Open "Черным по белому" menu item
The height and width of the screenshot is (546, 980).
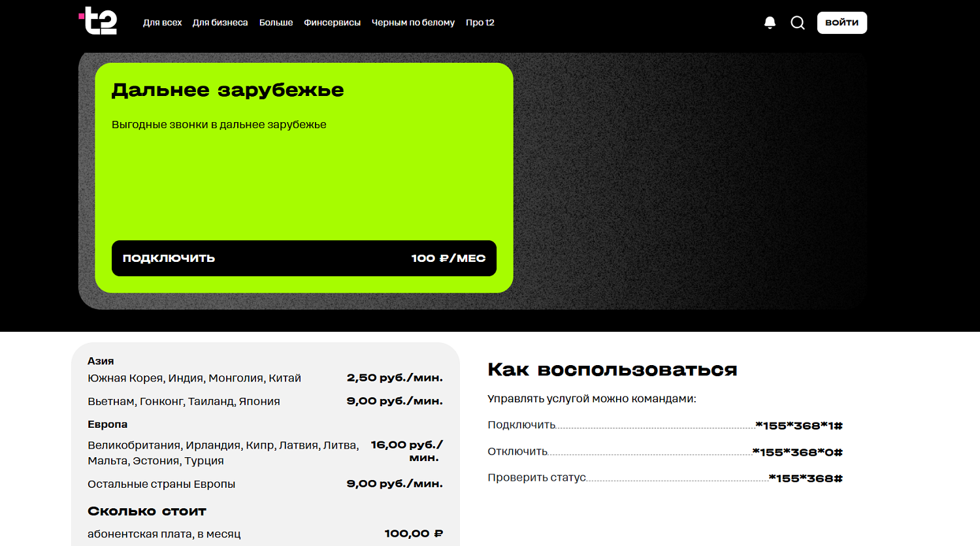tap(413, 22)
